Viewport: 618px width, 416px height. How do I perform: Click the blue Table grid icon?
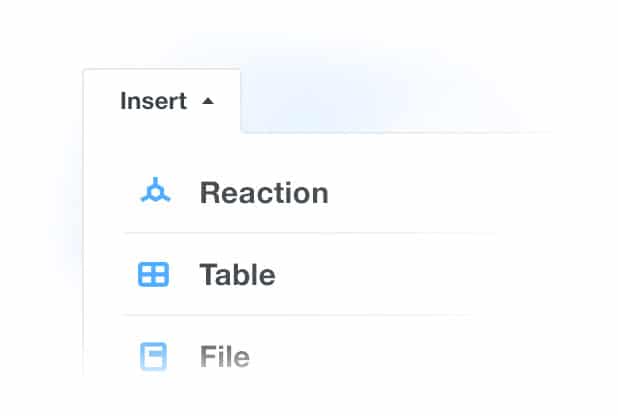(153, 274)
